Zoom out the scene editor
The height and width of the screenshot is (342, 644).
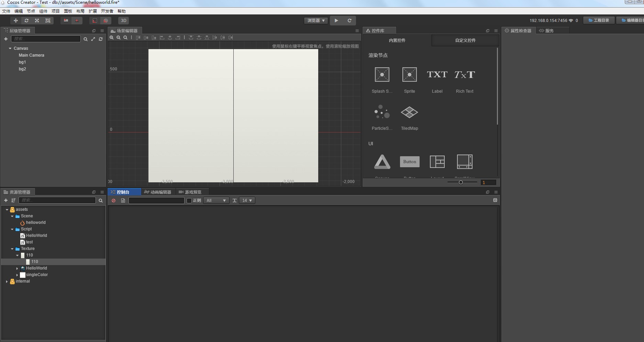pyautogui.click(x=119, y=37)
